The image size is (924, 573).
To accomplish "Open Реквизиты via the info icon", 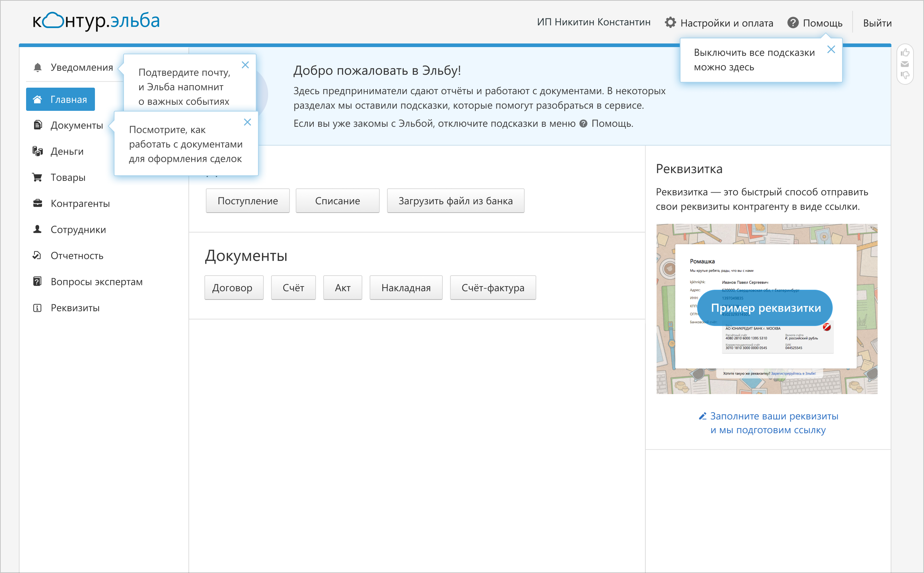I will 37,308.
